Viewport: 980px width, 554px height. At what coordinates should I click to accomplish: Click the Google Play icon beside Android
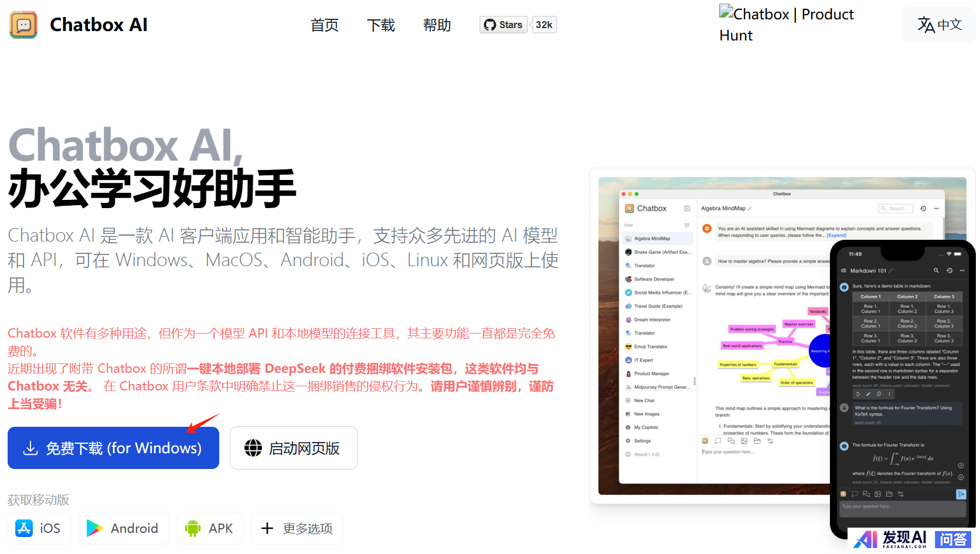[x=94, y=528]
